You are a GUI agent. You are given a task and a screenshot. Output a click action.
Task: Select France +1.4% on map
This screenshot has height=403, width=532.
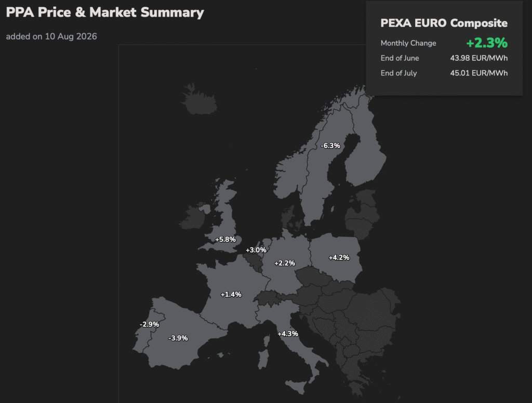pos(231,294)
